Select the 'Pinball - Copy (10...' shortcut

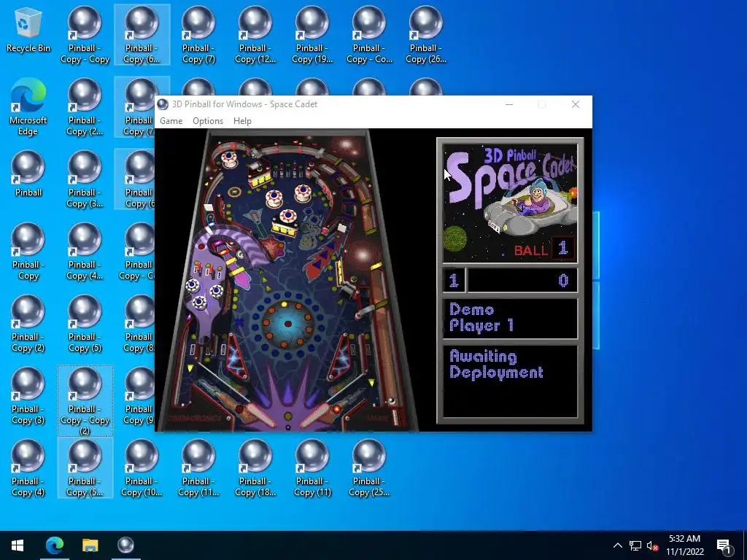click(142, 469)
